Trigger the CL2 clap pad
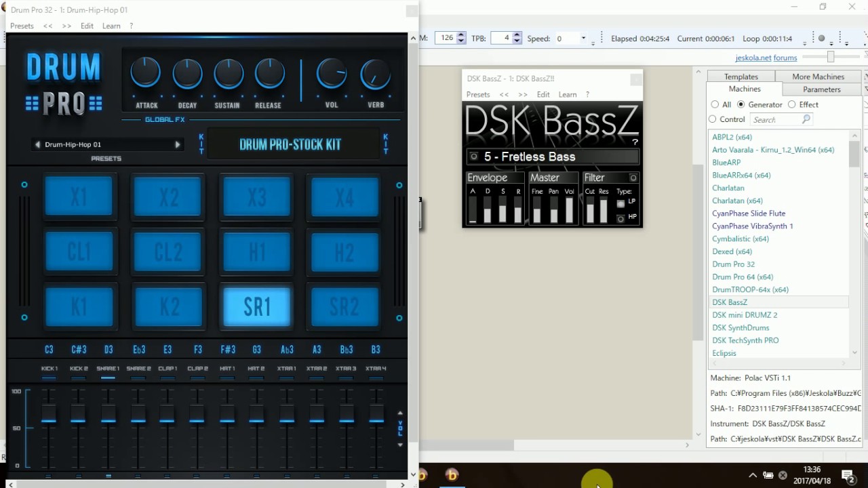 pyautogui.click(x=168, y=252)
